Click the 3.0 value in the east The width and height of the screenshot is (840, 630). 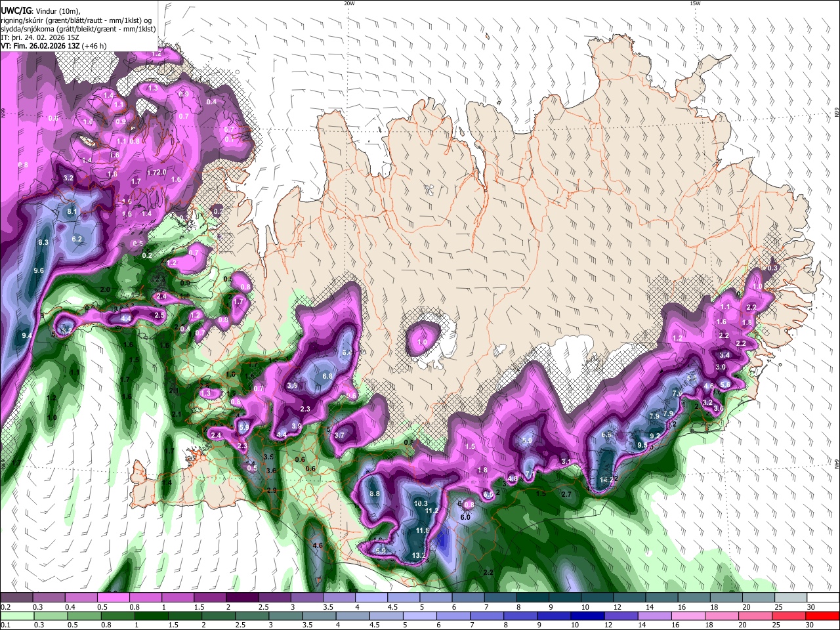[x=721, y=367]
